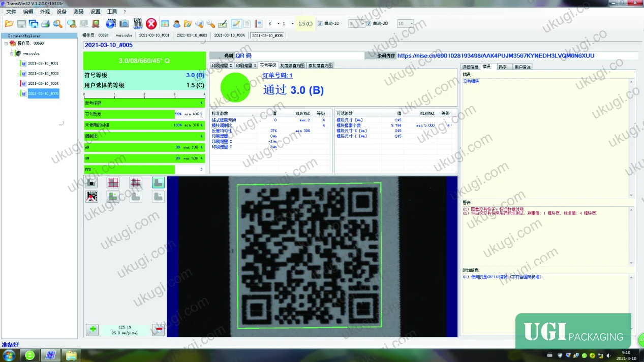
Task: Switch to the 2021-03-10_#003 document tab
Action: click(x=192, y=36)
